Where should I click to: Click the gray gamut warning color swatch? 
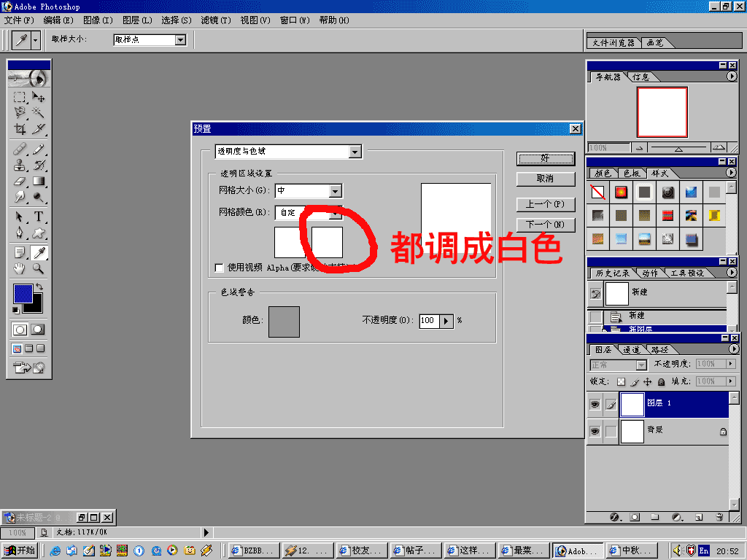pos(284,321)
